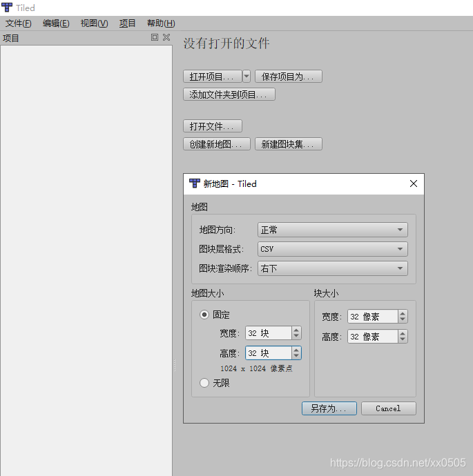
Task: Increase map 宽度 with the up arrow
Action: 296,330
